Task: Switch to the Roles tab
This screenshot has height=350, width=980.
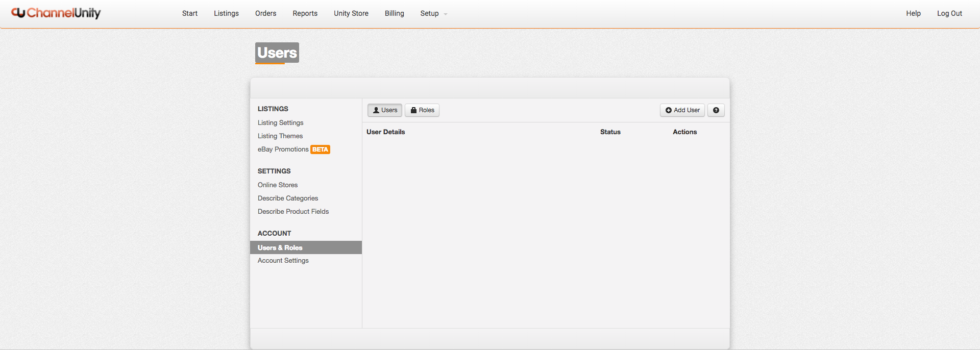Action: (x=422, y=110)
